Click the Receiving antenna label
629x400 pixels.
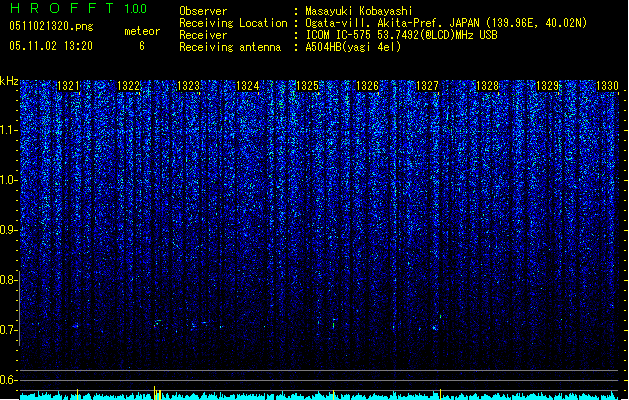[x=230, y=47]
